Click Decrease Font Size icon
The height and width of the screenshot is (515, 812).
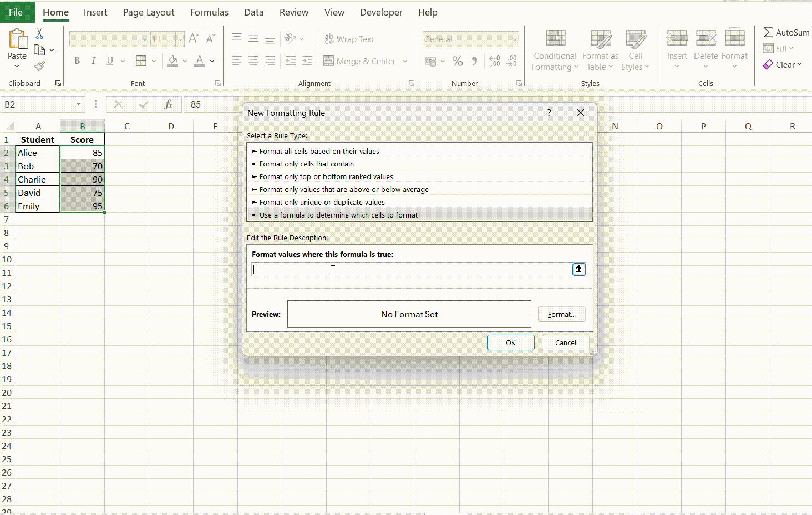210,38
